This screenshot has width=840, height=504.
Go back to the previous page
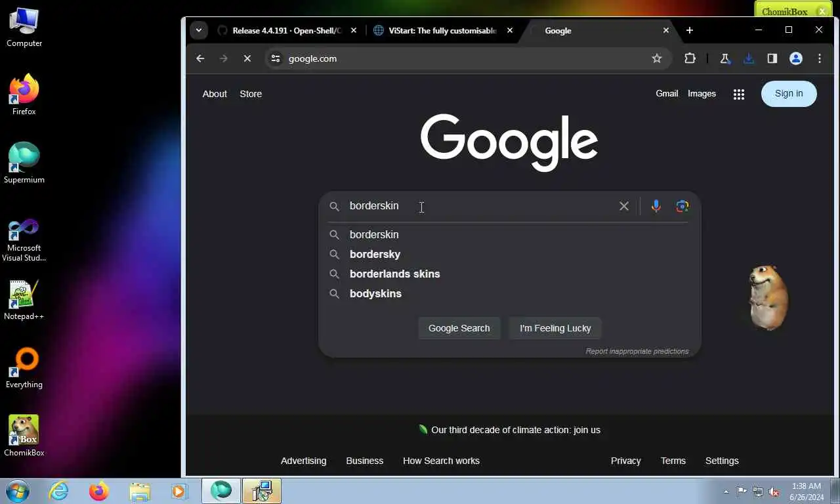[200, 58]
